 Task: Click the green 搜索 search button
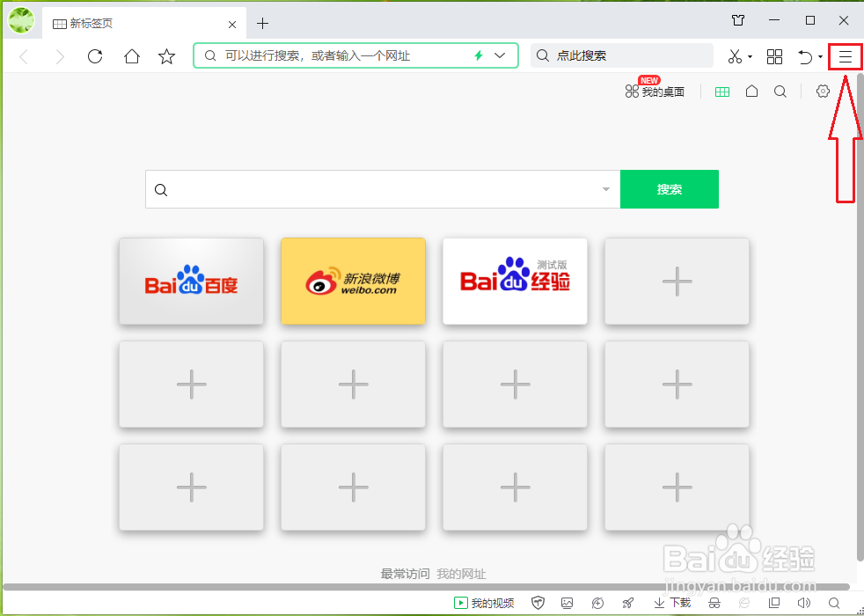click(670, 188)
